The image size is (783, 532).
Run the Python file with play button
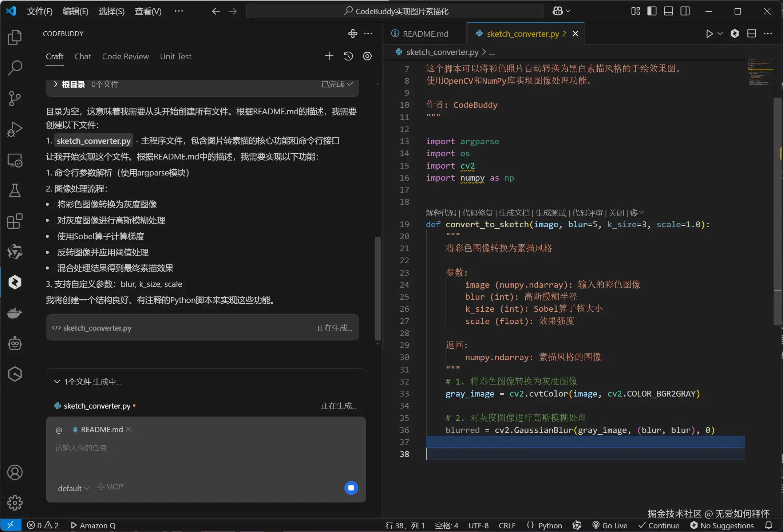[709, 34]
